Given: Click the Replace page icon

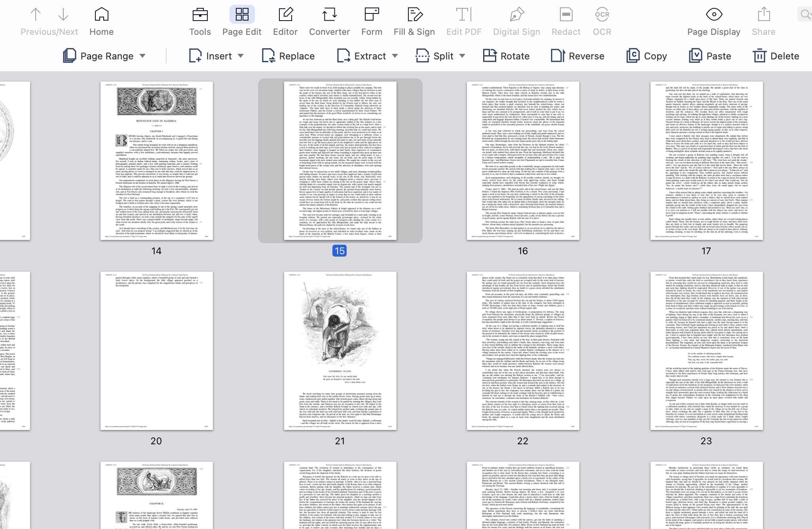Looking at the screenshot, I should point(288,56).
